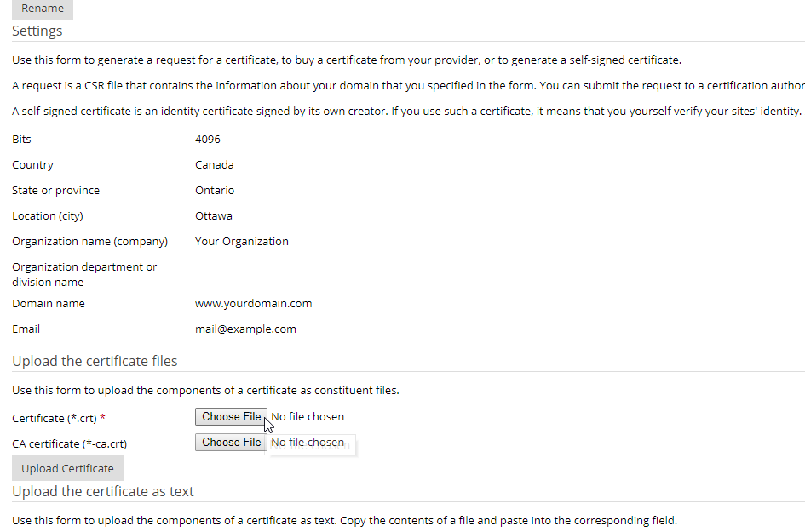The image size is (805, 532).
Task: Select the domain name www.yourdomain.com
Action: pyautogui.click(x=254, y=304)
